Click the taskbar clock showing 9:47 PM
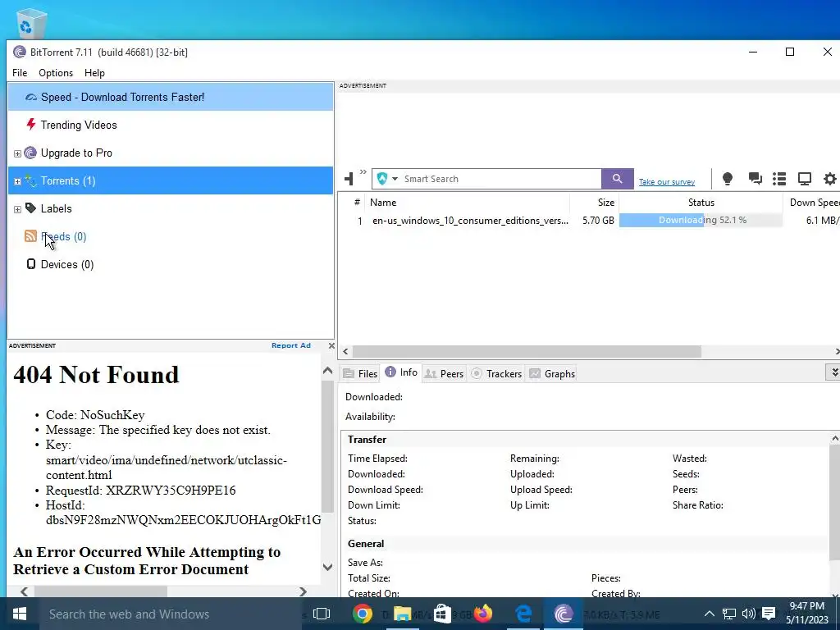Viewport: 840px width, 630px height. click(x=807, y=614)
